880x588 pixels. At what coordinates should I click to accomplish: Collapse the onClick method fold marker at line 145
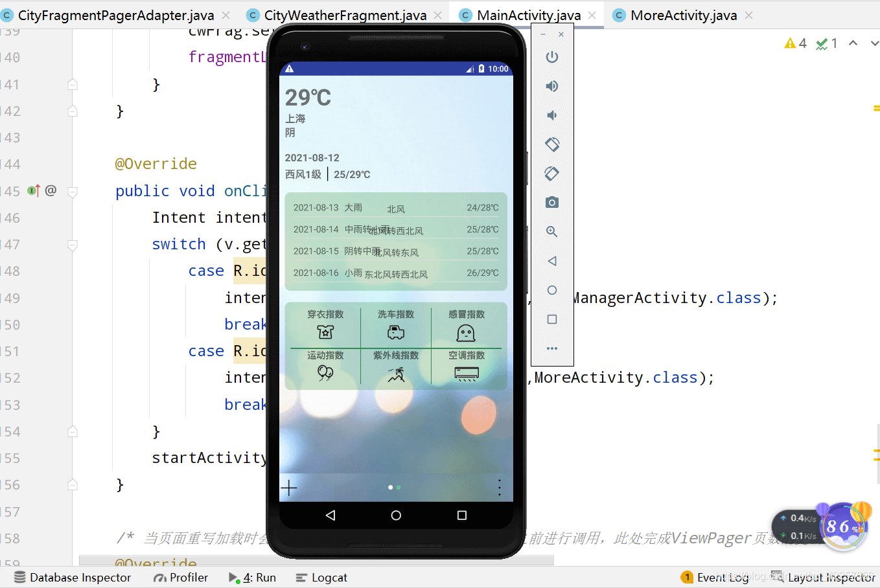(x=71, y=190)
